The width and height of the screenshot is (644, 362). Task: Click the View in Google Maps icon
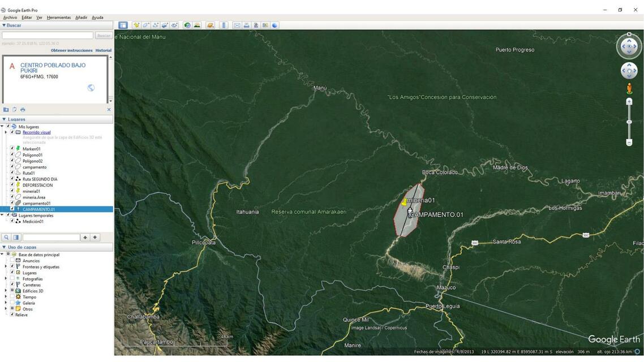[265, 25]
